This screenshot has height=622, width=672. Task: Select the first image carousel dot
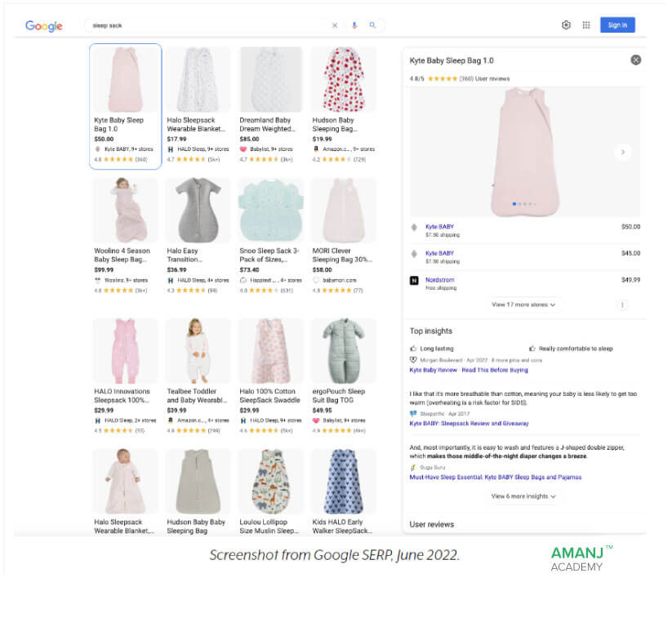pos(514,204)
